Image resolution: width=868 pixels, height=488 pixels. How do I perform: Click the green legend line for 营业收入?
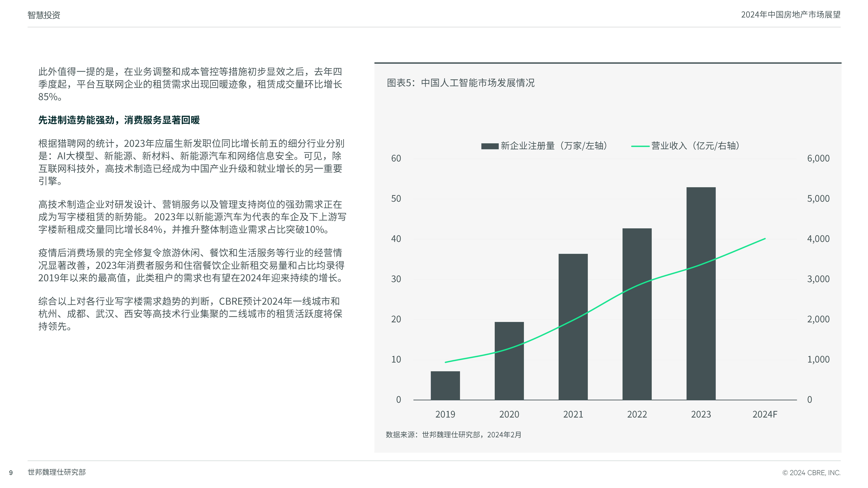coord(640,146)
